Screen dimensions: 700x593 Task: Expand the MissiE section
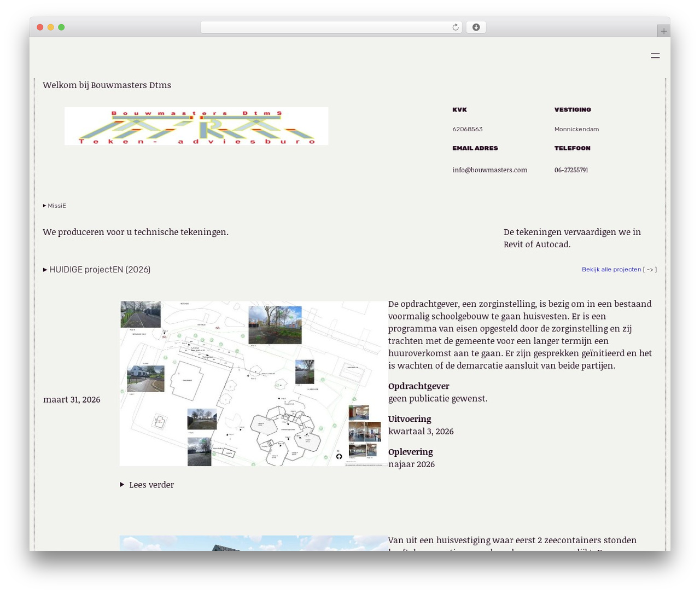[x=55, y=206]
